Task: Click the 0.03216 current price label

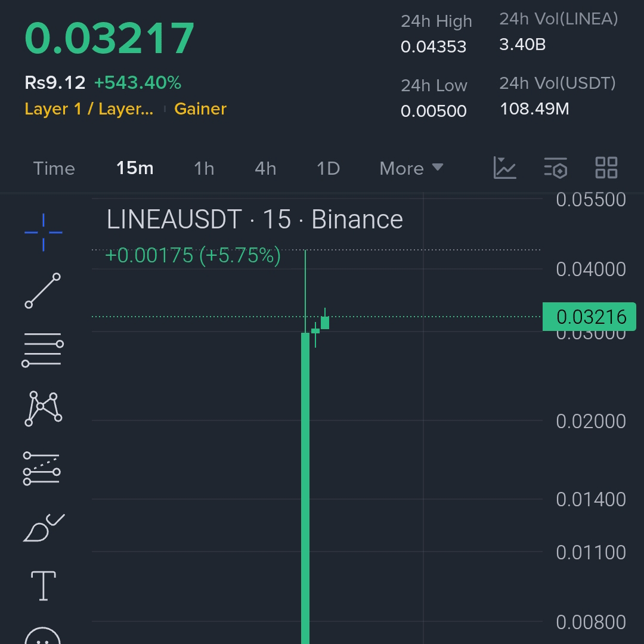Action: pos(589,317)
